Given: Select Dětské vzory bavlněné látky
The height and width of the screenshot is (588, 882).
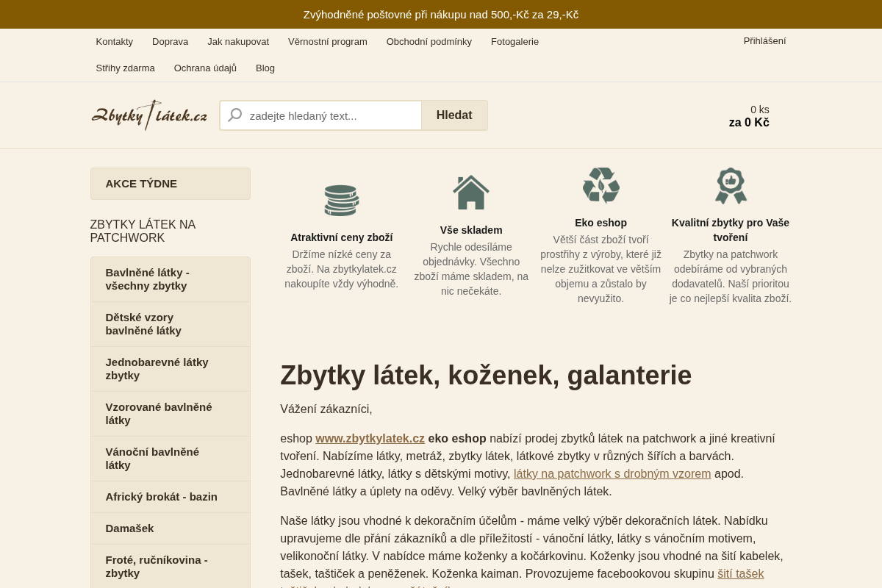Looking at the screenshot, I should pos(171,324).
